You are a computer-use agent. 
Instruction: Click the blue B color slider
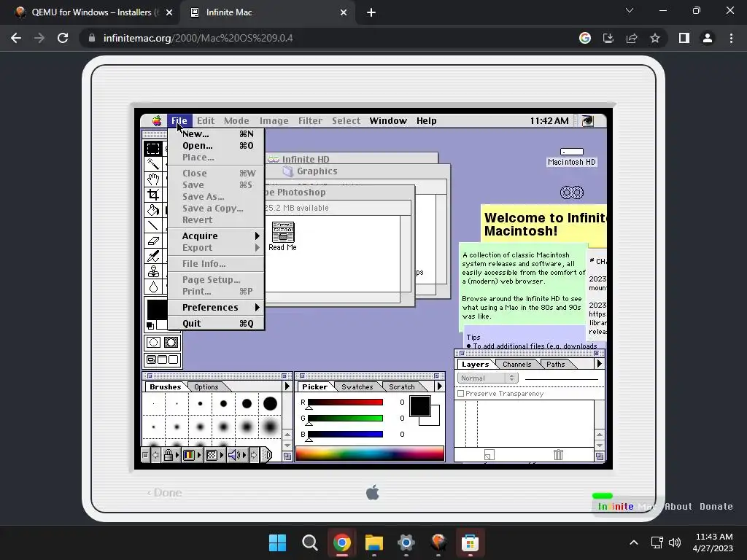click(x=345, y=434)
